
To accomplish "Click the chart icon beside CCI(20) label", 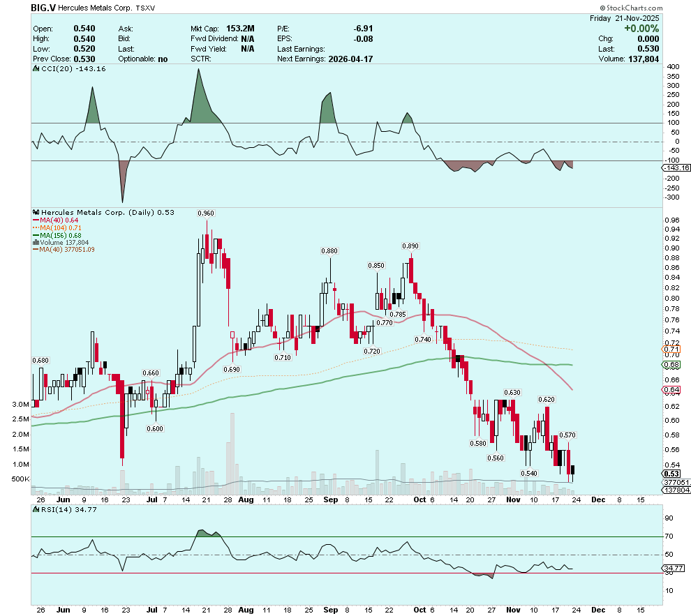I will coord(36,68).
